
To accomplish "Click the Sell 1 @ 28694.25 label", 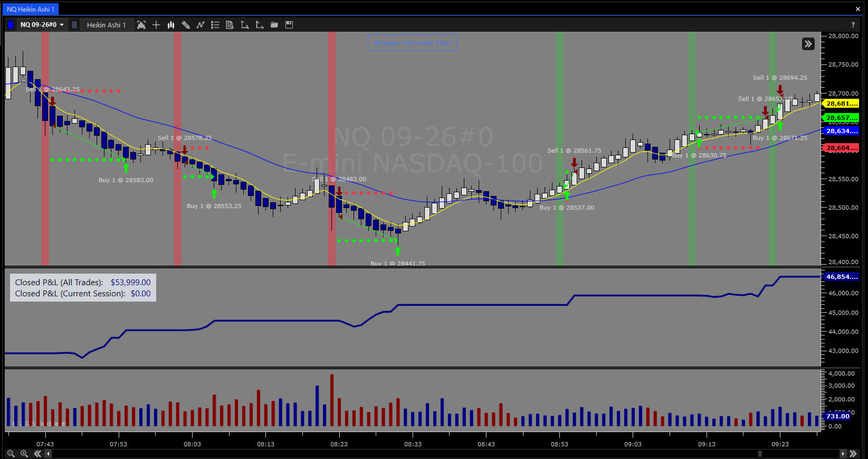I will point(780,78).
